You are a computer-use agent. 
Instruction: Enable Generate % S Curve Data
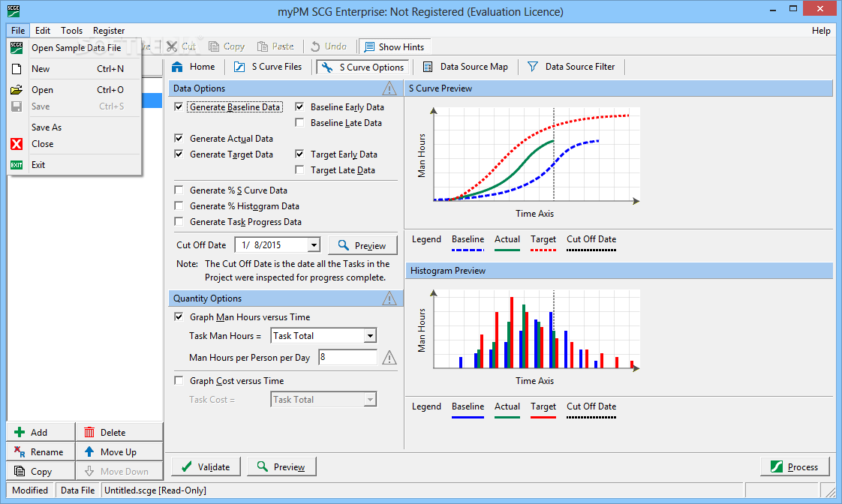(179, 190)
